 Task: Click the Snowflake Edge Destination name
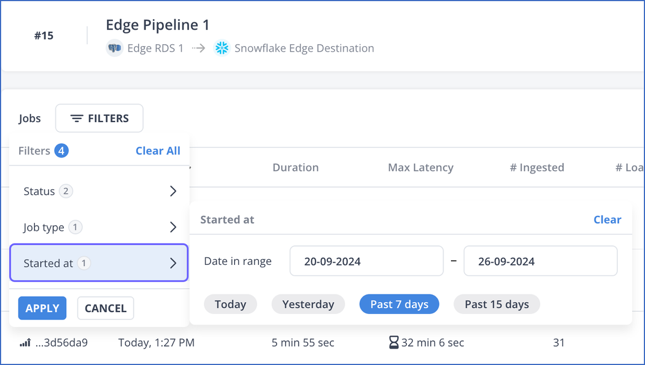(x=304, y=48)
